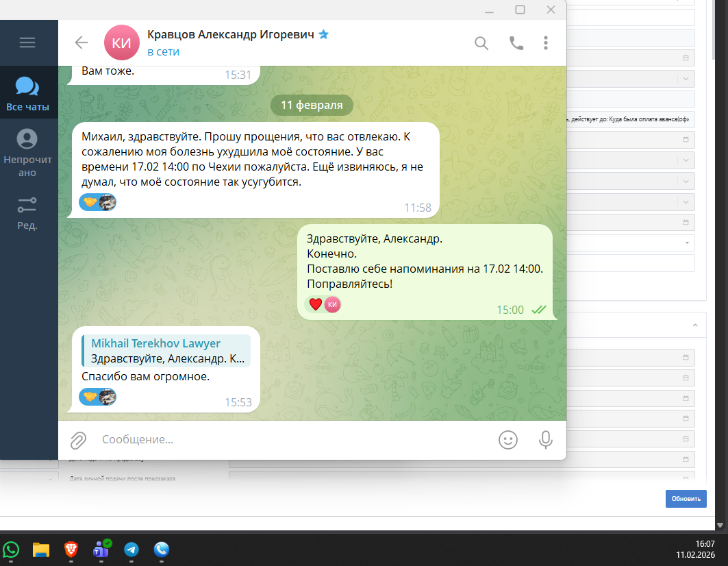Screen dimensions: 728x566
Task: Click the Спасибо вам огромное. message text
Action: coord(145,376)
